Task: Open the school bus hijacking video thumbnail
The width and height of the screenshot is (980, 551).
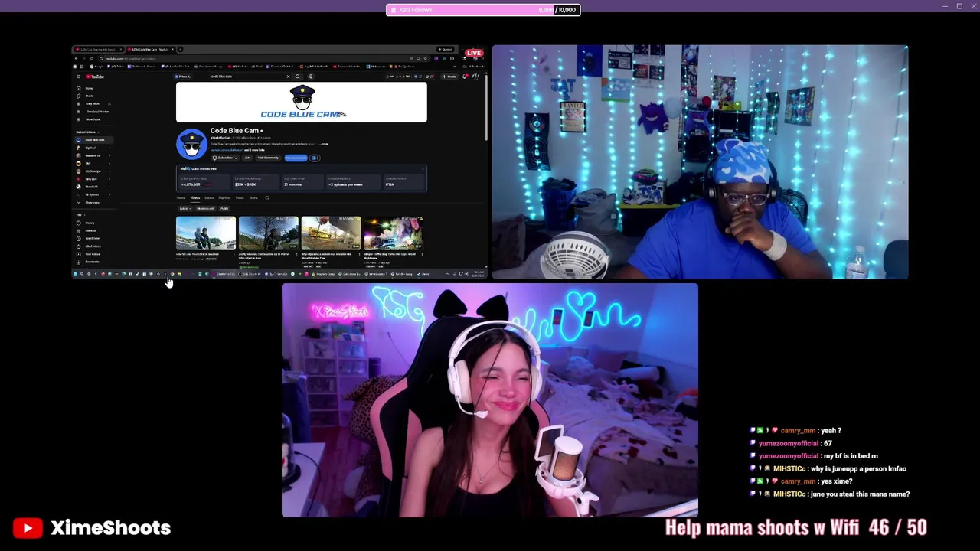Action: click(331, 233)
